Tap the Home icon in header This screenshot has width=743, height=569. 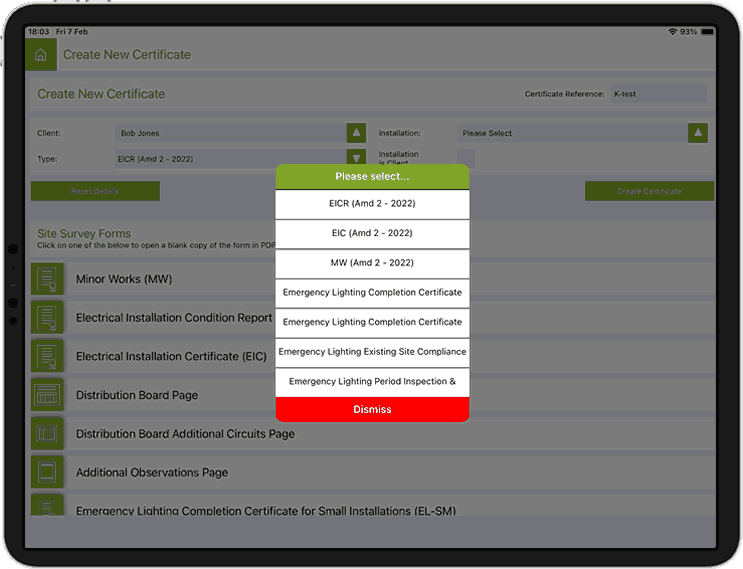(x=41, y=54)
